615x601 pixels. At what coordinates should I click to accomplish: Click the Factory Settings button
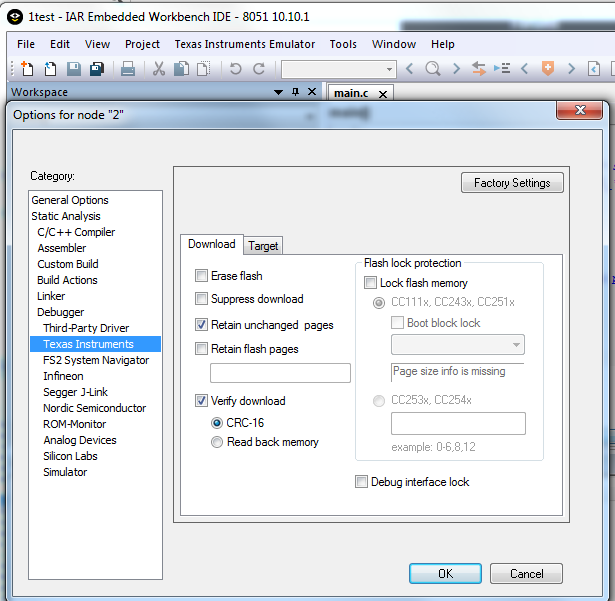pos(512,183)
